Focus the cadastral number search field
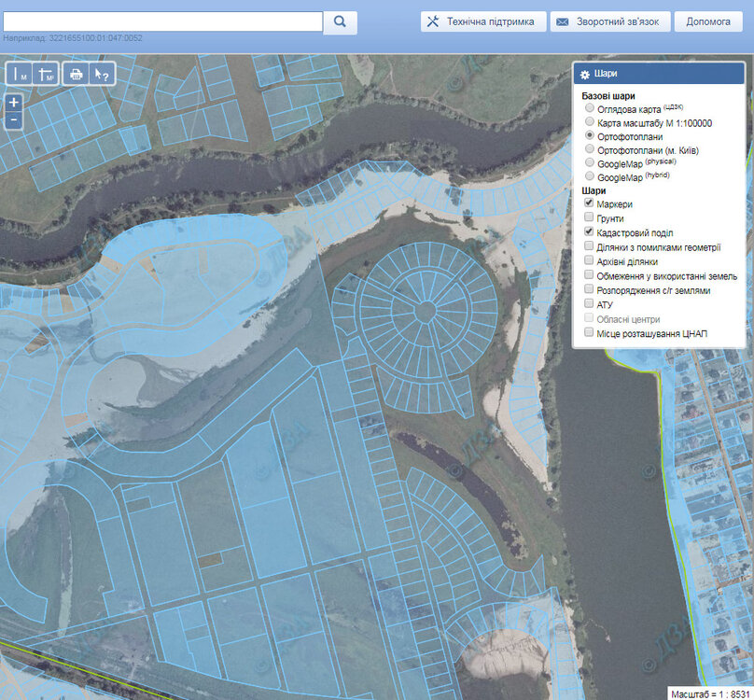The height and width of the screenshot is (700, 754). (x=163, y=21)
